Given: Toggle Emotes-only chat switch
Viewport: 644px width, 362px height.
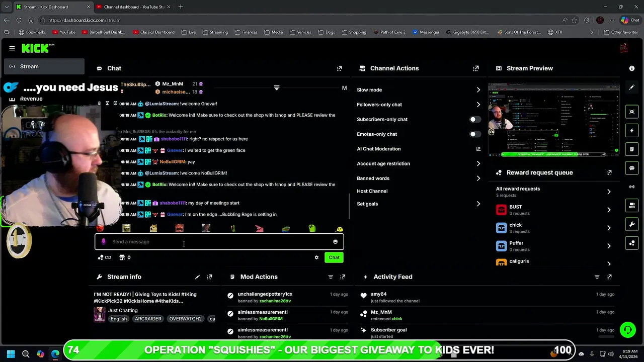Looking at the screenshot, I should click(x=475, y=134).
